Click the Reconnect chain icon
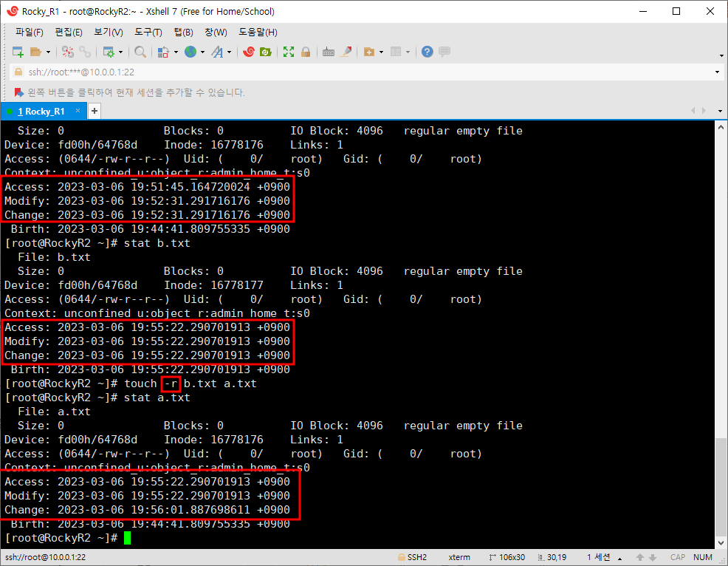The height and width of the screenshot is (566, 728). [x=85, y=52]
